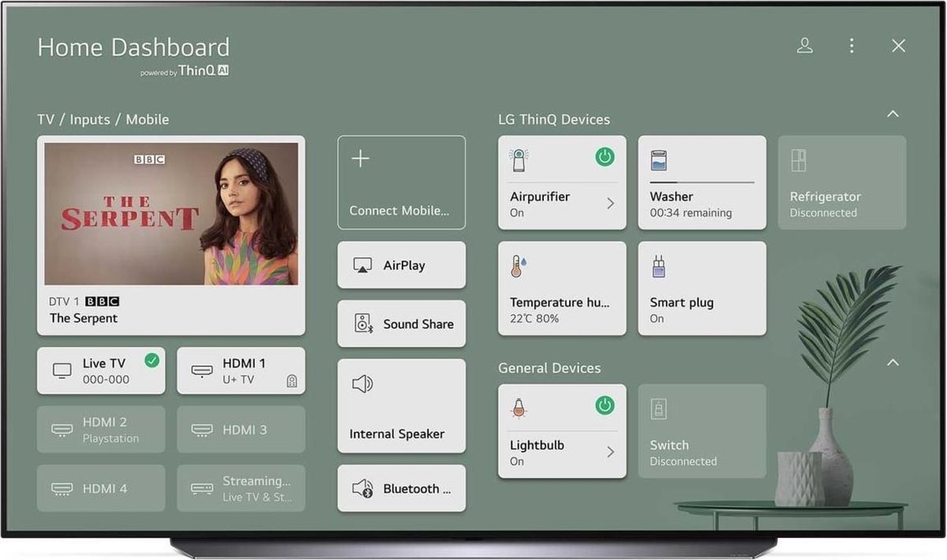
Task: Click the Bluetooth speaker icon
Action: coord(362,488)
